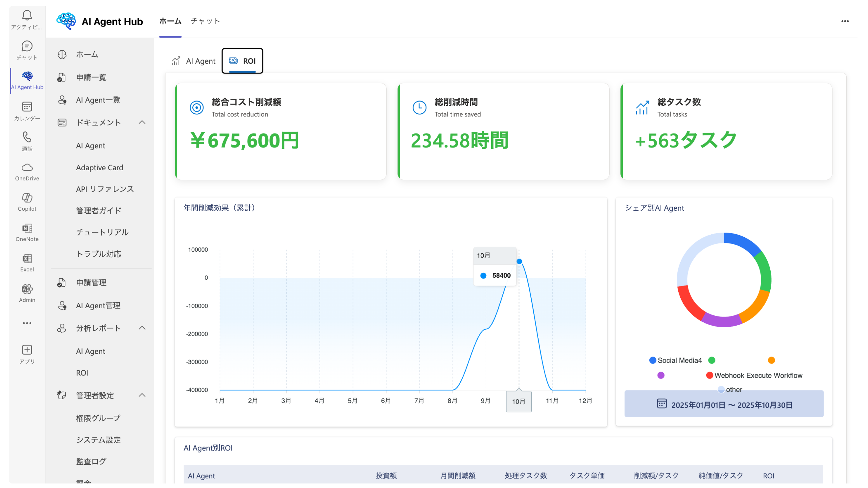Open the Excel app icon
Screen dimensions: 868x488
pos(27,259)
